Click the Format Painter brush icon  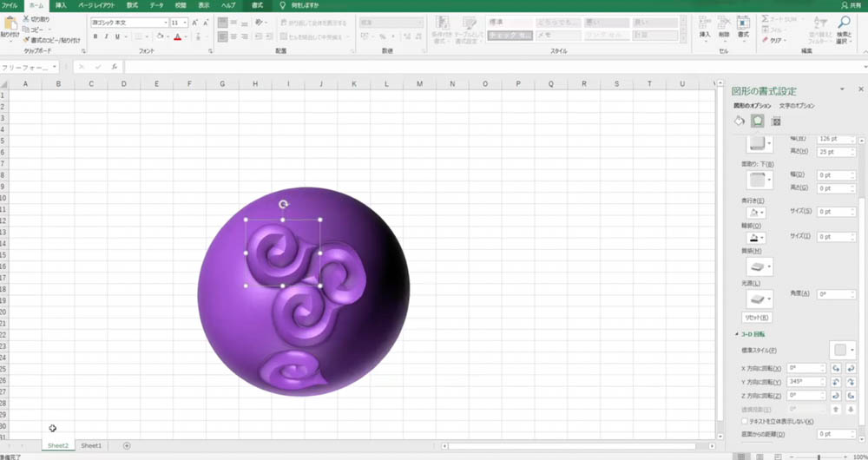(x=26, y=41)
